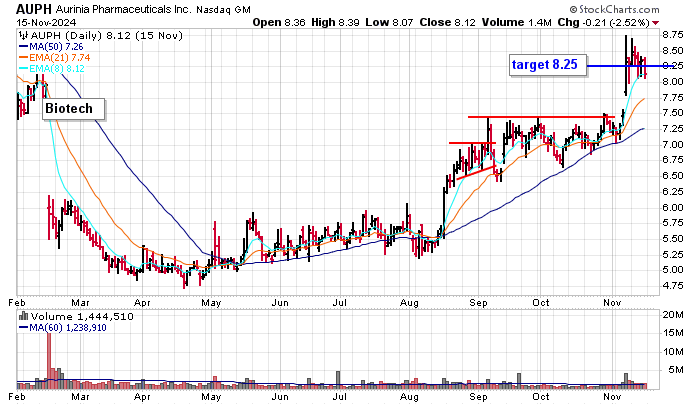Click the 10M volume axis label
This screenshot has height=405, width=700.
click(x=673, y=352)
